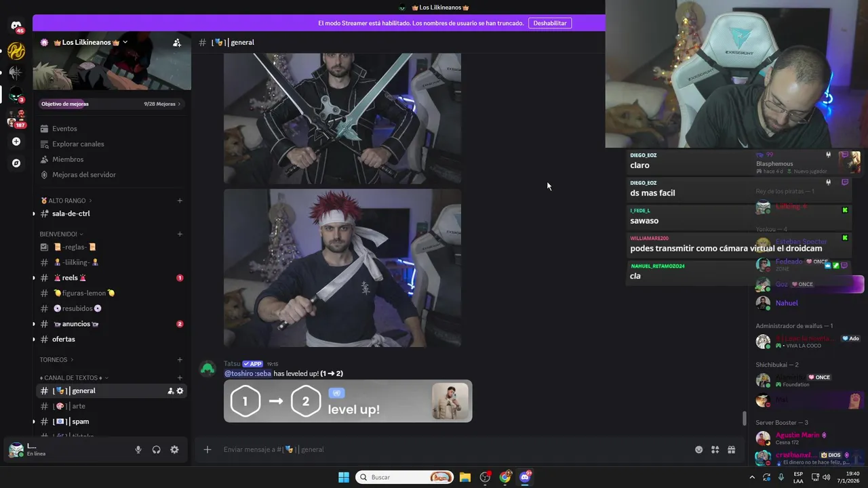Open user settings gear icon
The width and height of the screenshot is (868, 488).
pos(174,449)
